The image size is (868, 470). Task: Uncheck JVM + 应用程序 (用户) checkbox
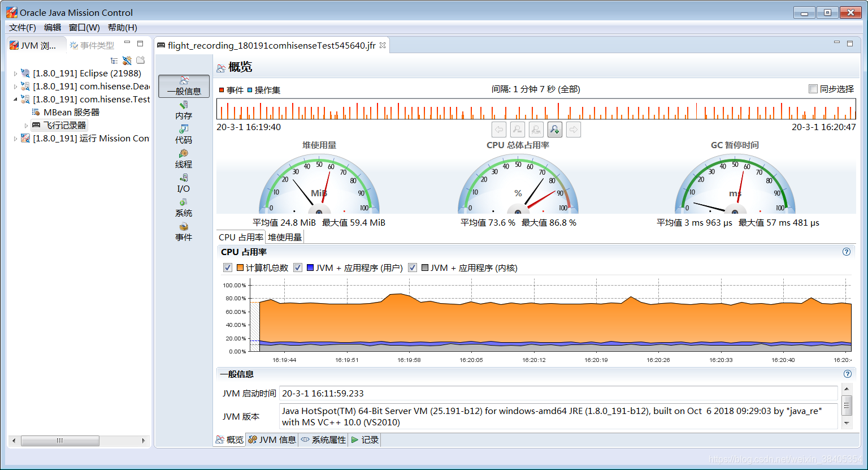pos(298,268)
